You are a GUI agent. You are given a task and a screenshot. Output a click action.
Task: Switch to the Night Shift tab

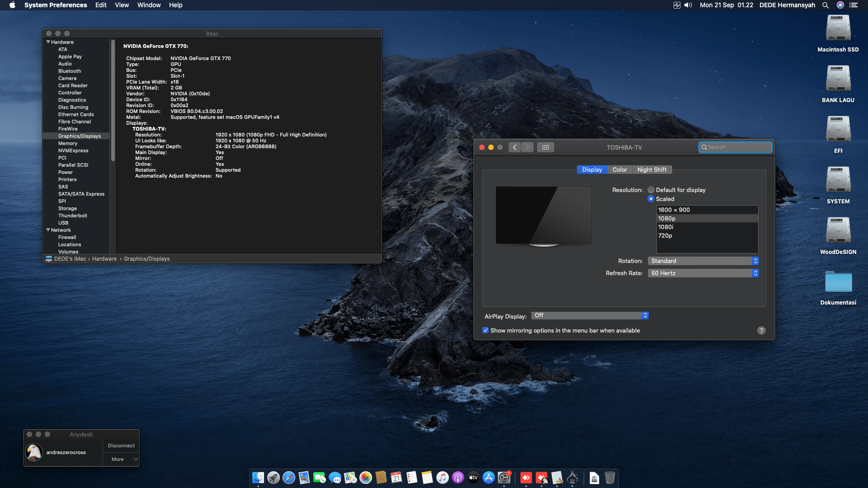point(651,169)
